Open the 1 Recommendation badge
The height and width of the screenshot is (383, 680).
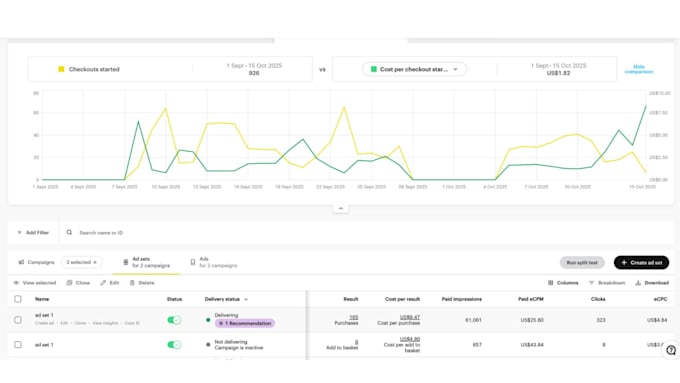click(245, 324)
